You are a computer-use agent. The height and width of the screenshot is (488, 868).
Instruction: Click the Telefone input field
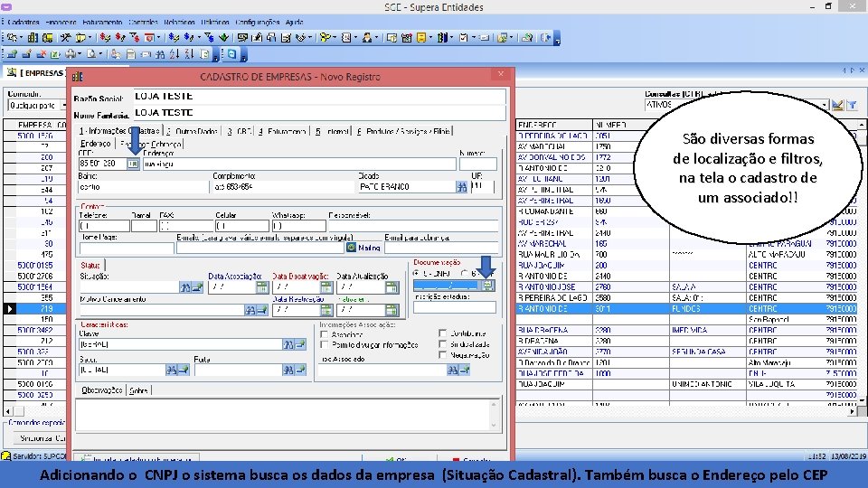click(105, 226)
